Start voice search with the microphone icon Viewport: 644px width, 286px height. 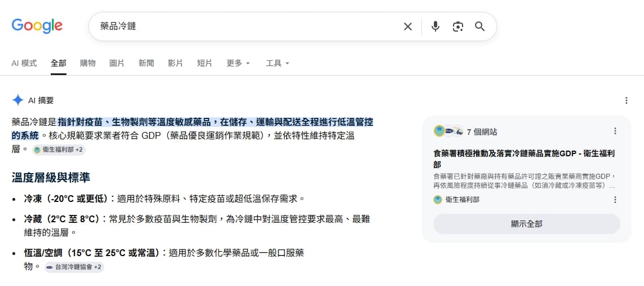coord(436,27)
